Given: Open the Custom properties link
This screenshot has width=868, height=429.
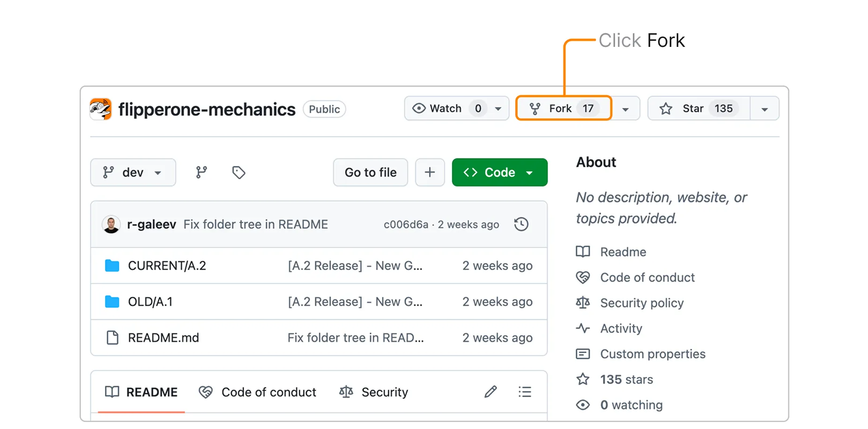Looking at the screenshot, I should pyautogui.click(x=641, y=354).
